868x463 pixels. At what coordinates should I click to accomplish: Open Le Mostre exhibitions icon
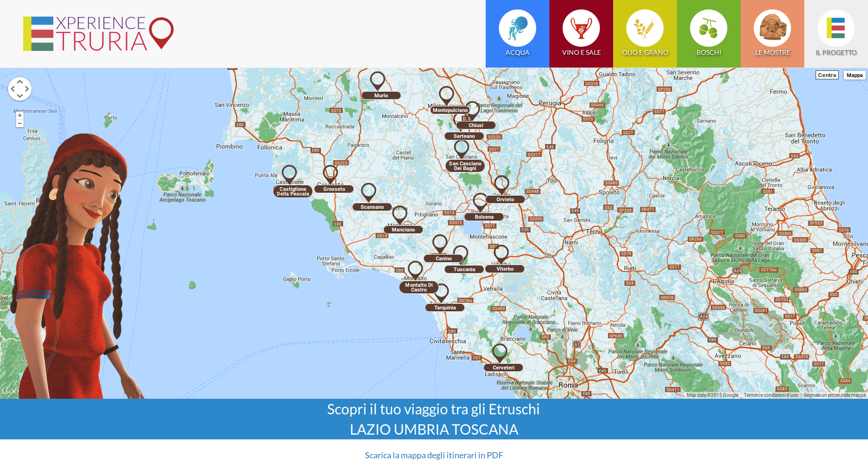(x=772, y=28)
